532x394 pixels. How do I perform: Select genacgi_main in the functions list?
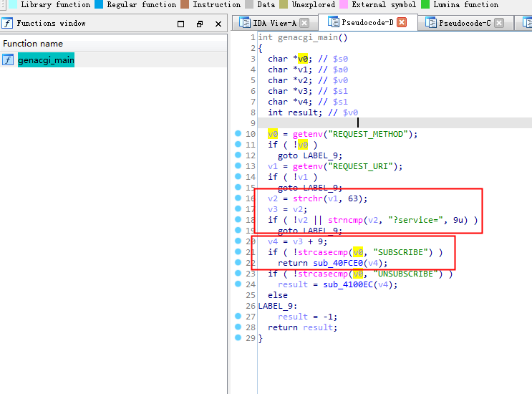[46, 60]
